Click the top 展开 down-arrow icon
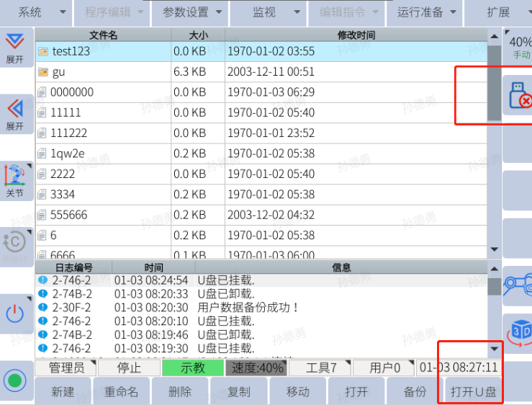The width and height of the screenshot is (532, 405). pyautogui.click(x=14, y=47)
